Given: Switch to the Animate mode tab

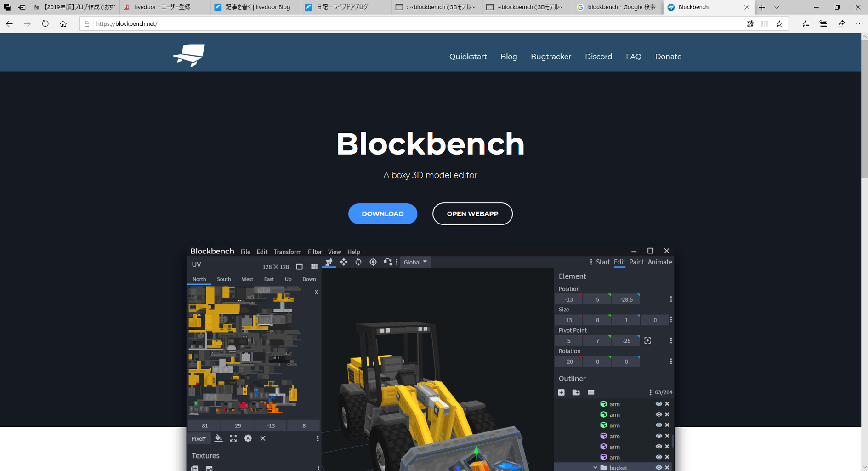Looking at the screenshot, I should click(x=660, y=262).
